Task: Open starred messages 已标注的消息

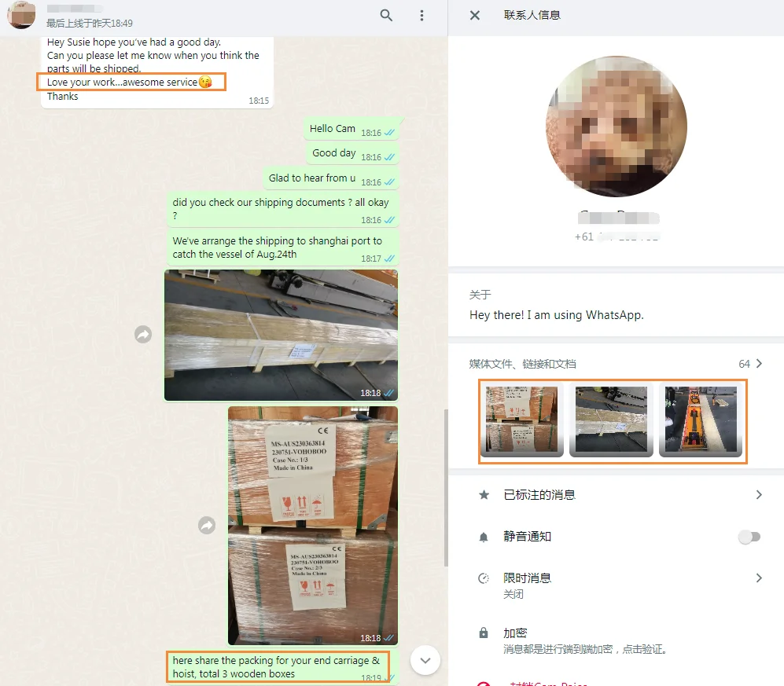Action: click(616, 494)
